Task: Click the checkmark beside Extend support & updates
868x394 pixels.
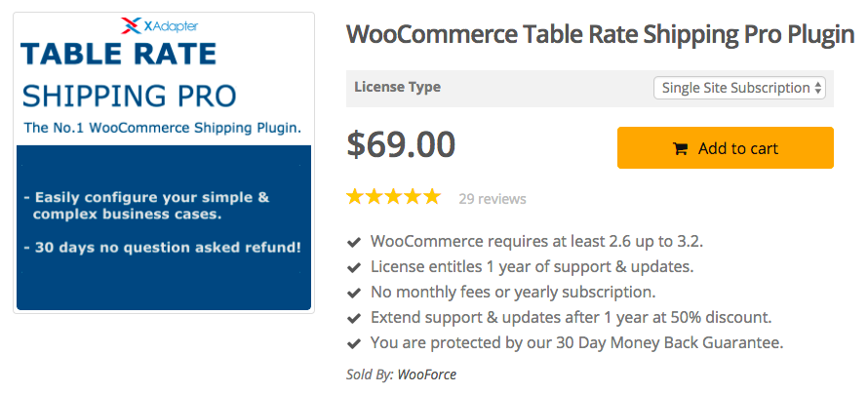Action: pyautogui.click(x=354, y=317)
